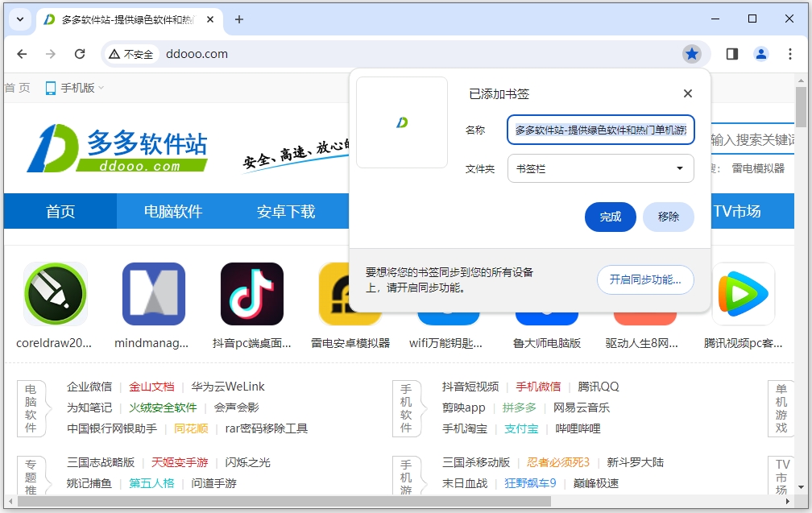The image size is (812, 513).
Task: Open the 驱动人生8网 link text
Action: [x=641, y=343]
